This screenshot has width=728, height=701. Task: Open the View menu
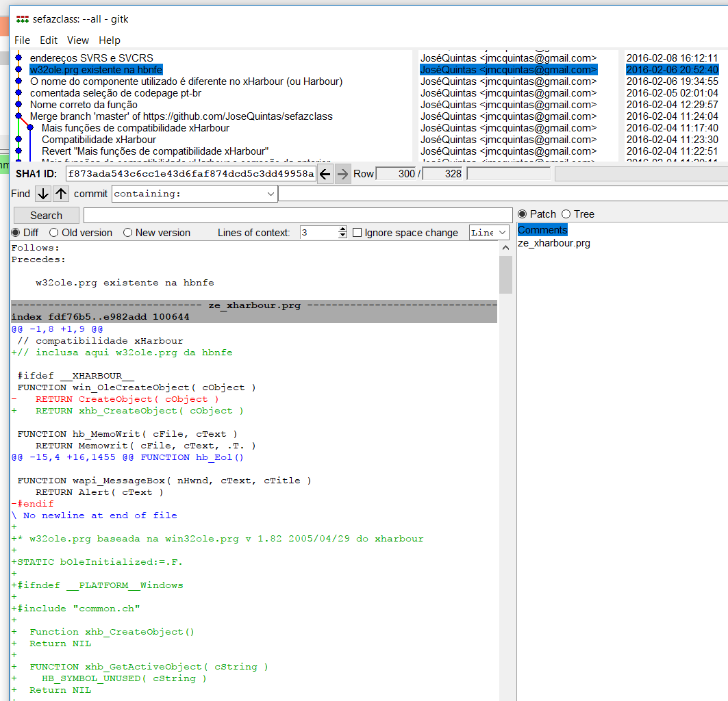[78, 40]
